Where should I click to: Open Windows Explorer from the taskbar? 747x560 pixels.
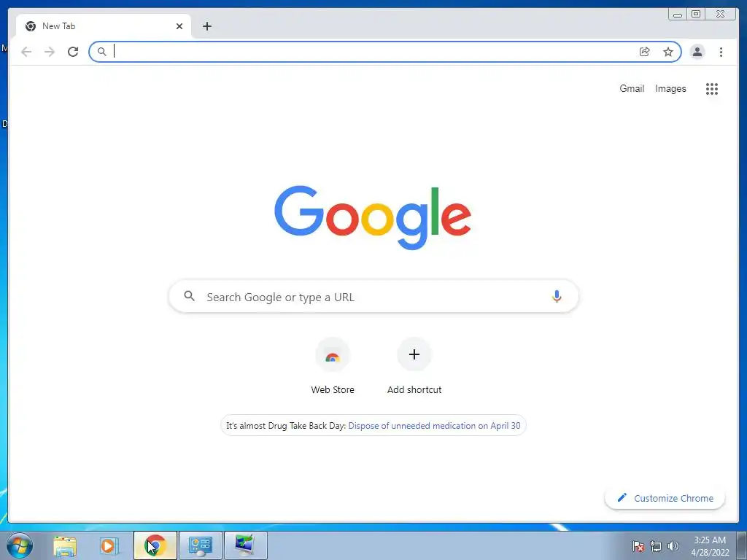pyautogui.click(x=65, y=545)
